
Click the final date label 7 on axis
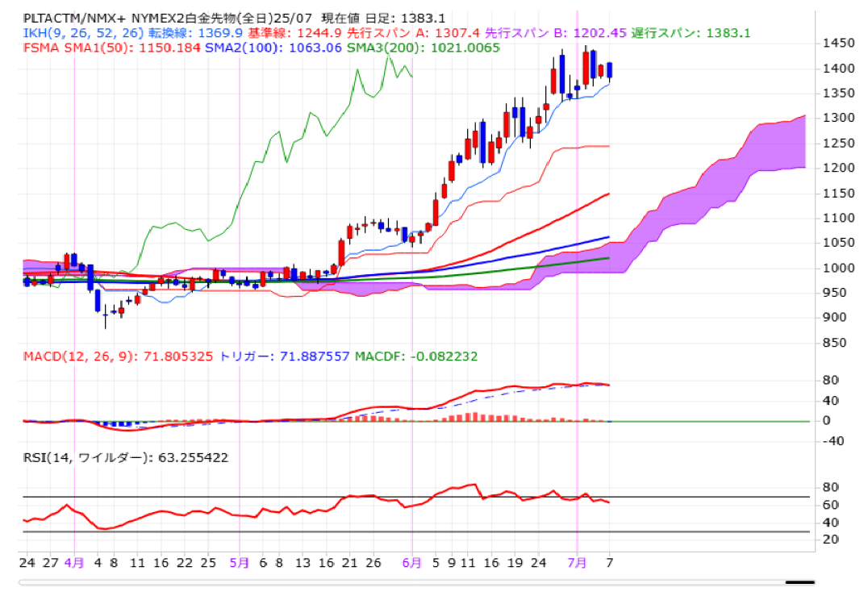[x=610, y=563]
